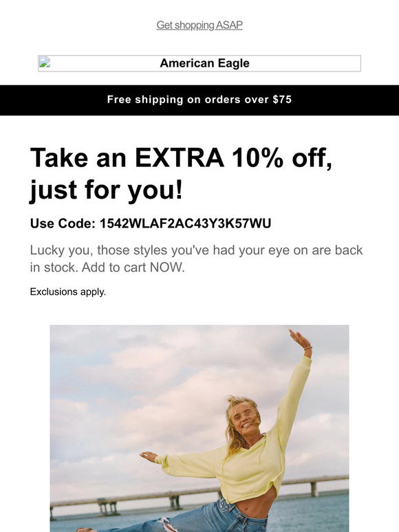Click the American Eagle logo text

[x=204, y=63]
